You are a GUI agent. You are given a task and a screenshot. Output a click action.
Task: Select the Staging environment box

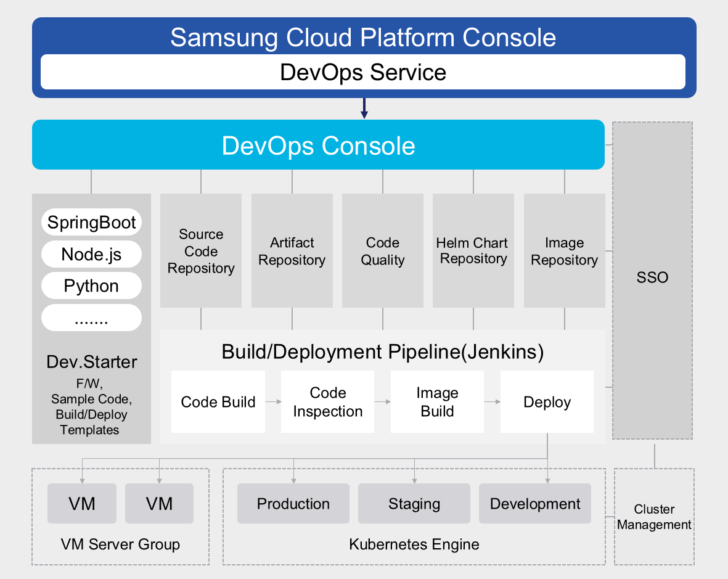click(x=414, y=504)
